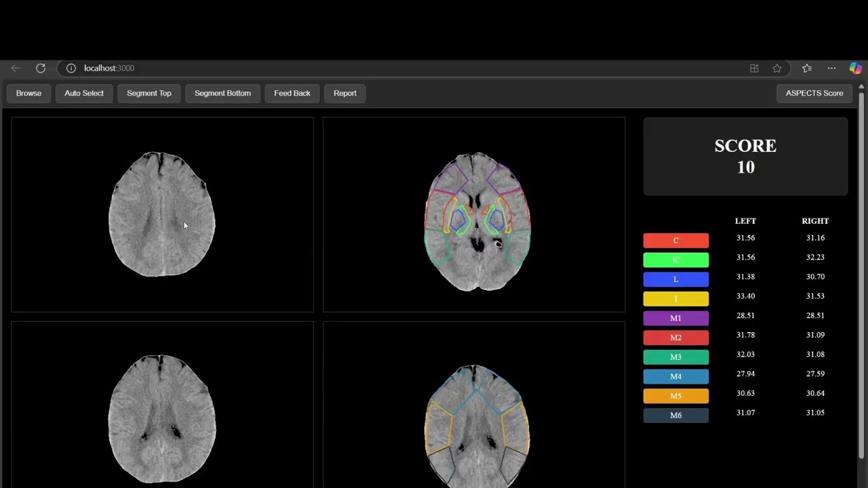Image resolution: width=868 pixels, height=488 pixels.
Task: Open the split screen icon in the address bar
Action: [x=754, y=68]
